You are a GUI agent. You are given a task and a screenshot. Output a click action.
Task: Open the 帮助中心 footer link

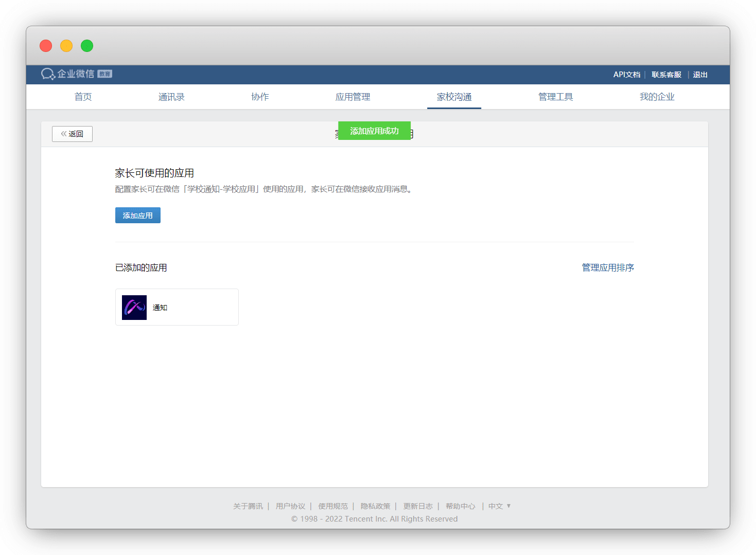pyautogui.click(x=460, y=506)
